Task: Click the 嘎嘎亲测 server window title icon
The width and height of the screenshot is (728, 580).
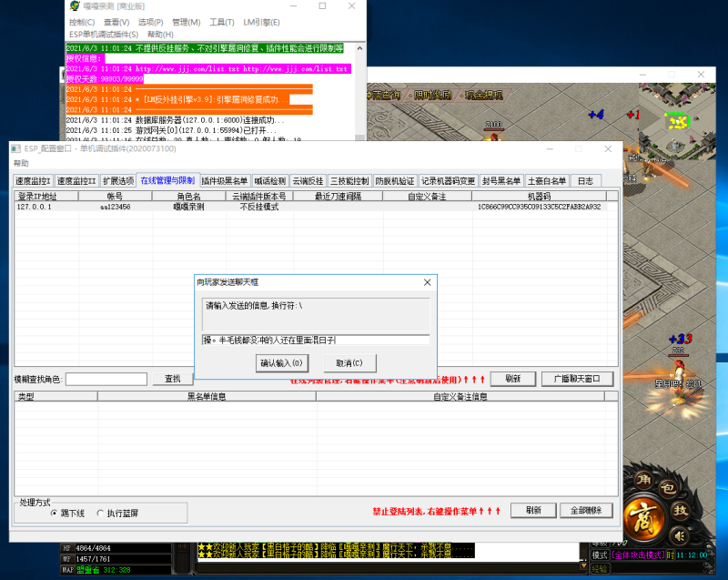Action: [x=75, y=6]
